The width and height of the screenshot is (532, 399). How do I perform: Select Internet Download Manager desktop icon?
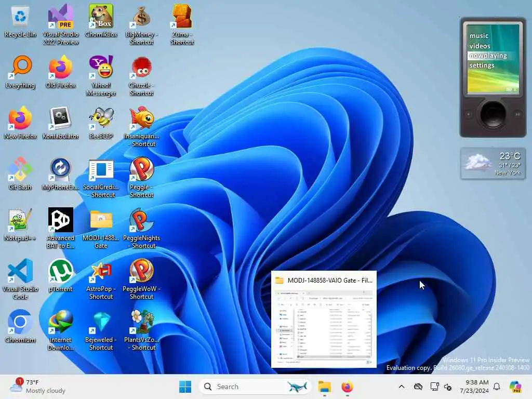click(60, 330)
